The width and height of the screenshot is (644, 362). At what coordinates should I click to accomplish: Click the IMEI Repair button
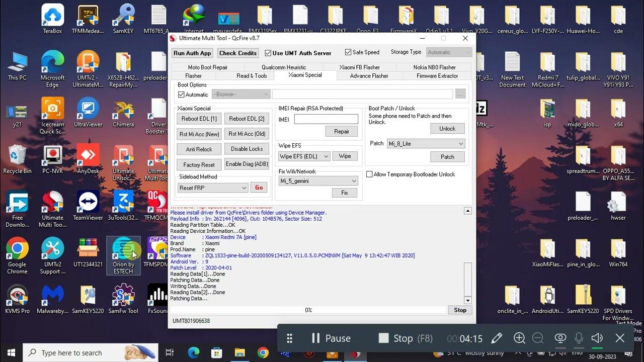tap(342, 132)
